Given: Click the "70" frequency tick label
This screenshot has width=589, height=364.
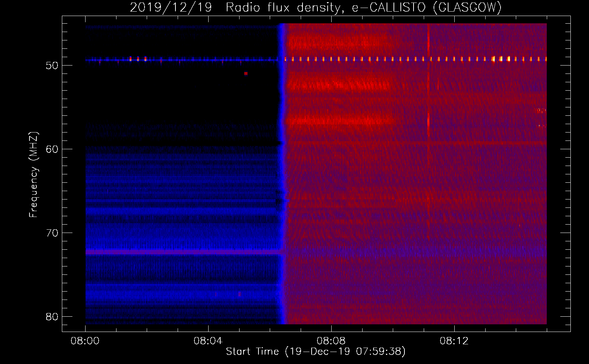Looking at the screenshot, I should pyautogui.click(x=52, y=233).
